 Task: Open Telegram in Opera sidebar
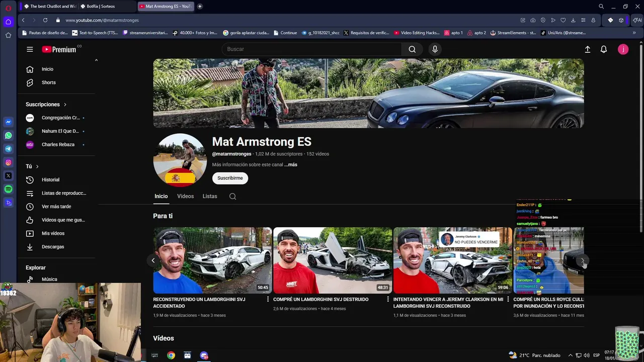8,149
